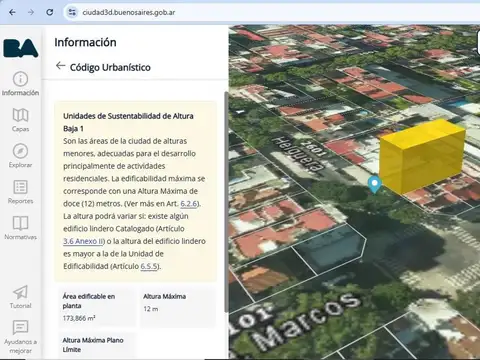Click the blue map location pin
This screenshot has width=480, height=360.
tap(375, 184)
